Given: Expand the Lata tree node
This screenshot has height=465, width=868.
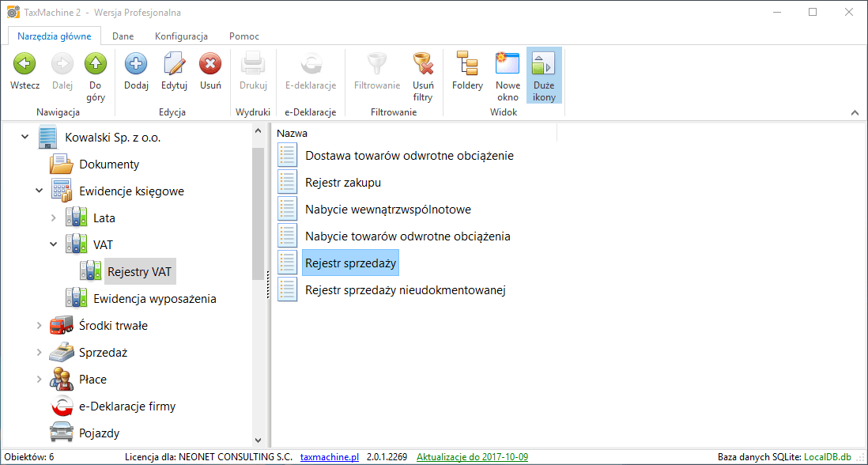Looking at the screenshot, I should tap(53, 218).
